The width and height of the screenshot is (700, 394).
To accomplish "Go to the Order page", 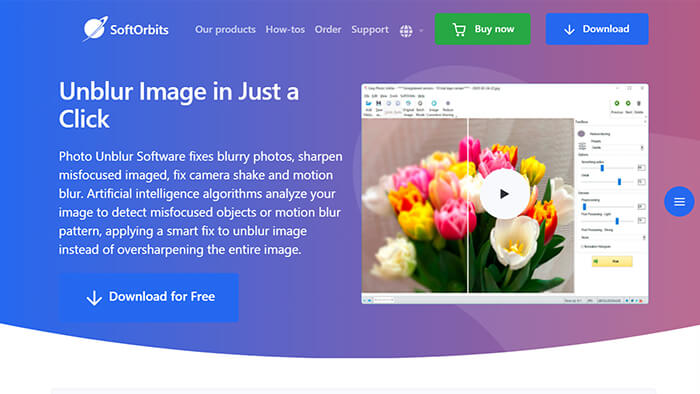I will pos(328,29).
